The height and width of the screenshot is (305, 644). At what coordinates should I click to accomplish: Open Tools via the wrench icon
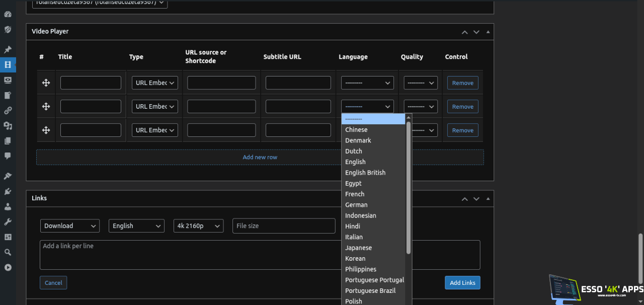point(8,221)
